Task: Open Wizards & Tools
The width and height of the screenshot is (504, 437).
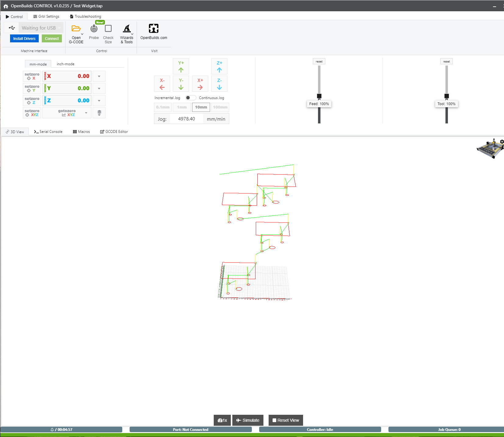Action: point(127,29)
